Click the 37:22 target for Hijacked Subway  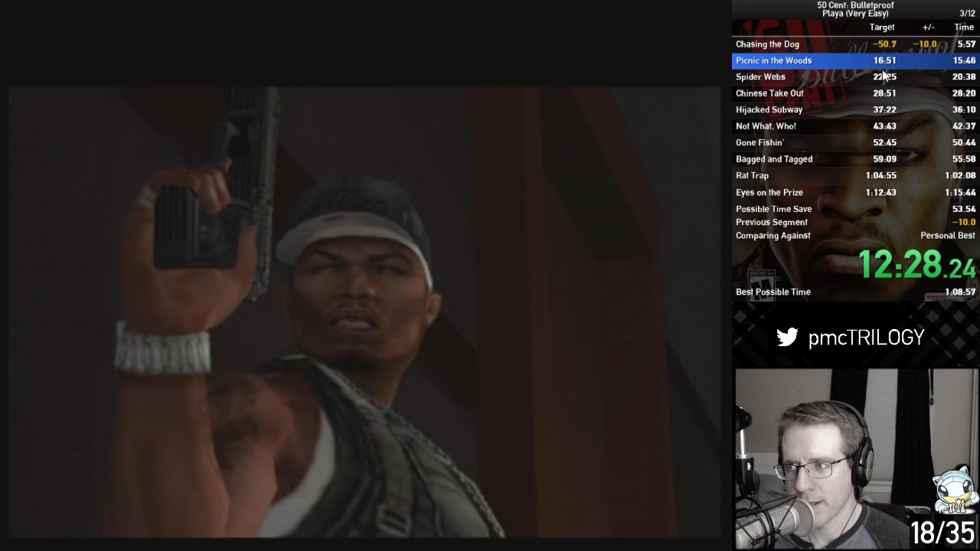(884, 109)
